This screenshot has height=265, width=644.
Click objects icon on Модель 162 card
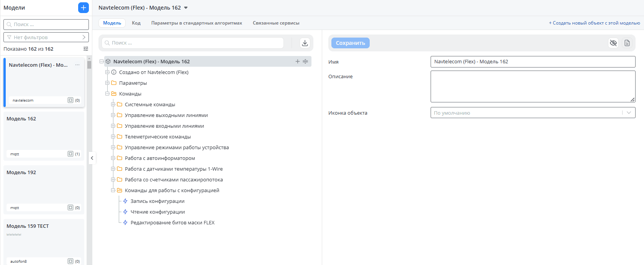70,154
